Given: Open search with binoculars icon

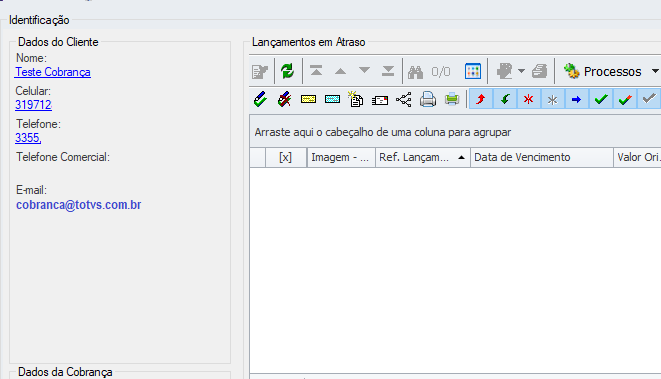Looking at the screenshot, I should click(415, 72).
